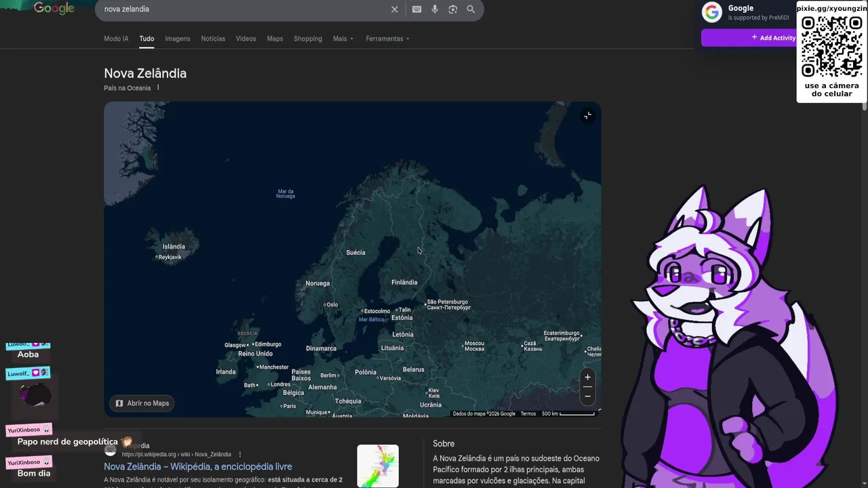Viewport: 868px width, 488px height.
Task: Click the Reykjavik city label
Action: point(169,257)
